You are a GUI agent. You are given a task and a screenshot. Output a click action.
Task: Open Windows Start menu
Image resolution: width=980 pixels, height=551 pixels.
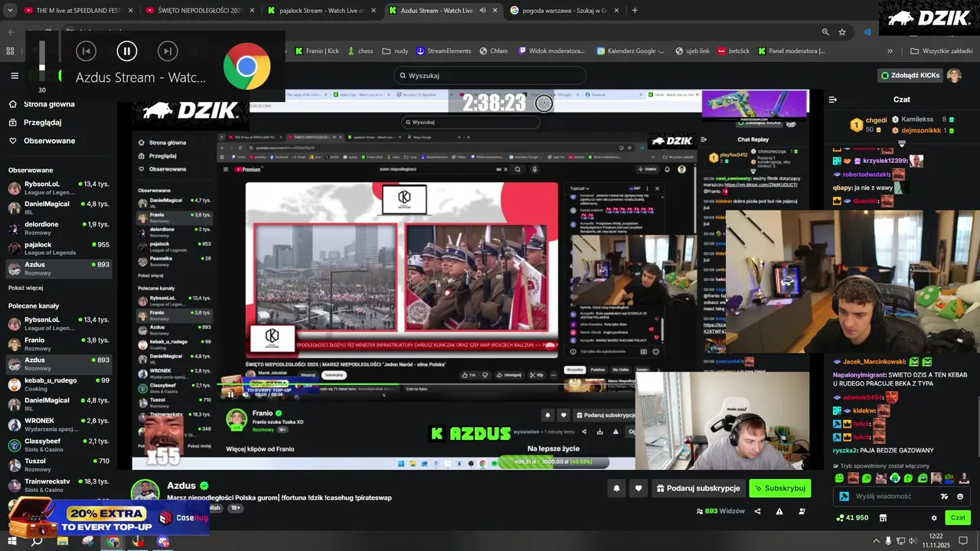click(x=11, y=541)
